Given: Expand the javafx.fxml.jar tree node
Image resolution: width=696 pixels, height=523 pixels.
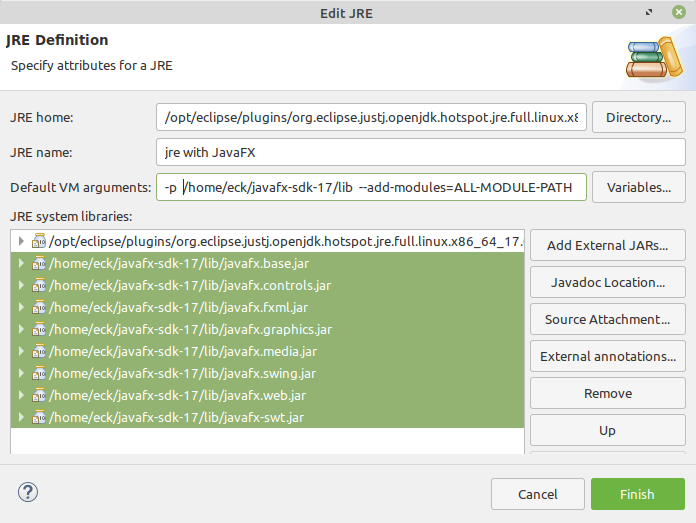Looking at the screenshot, I should (x=21, y=307).
